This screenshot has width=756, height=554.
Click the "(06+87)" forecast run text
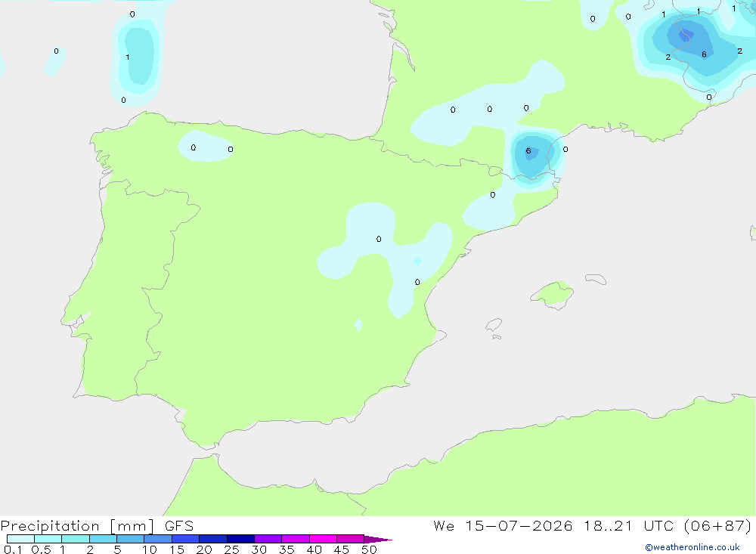coord(717,526)
